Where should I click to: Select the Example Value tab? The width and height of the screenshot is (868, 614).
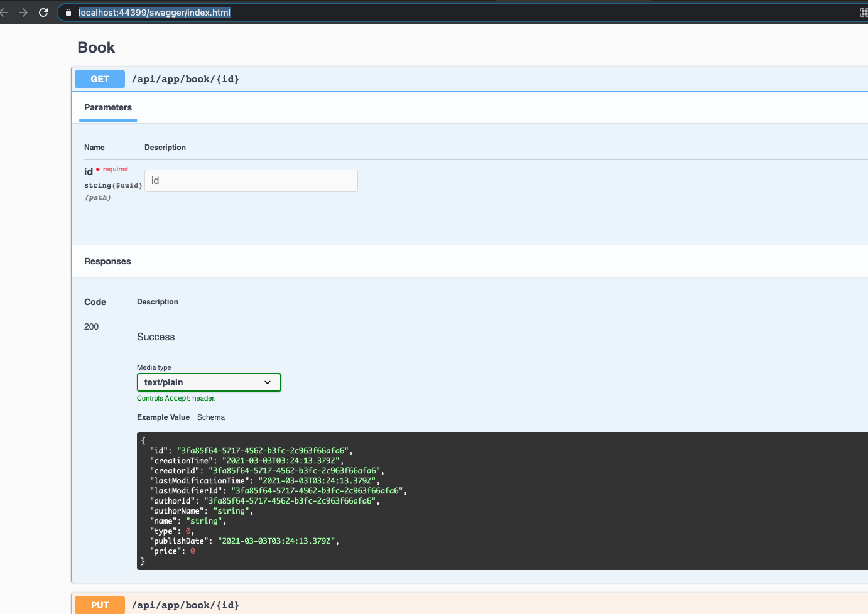click(x=163, y=417)
